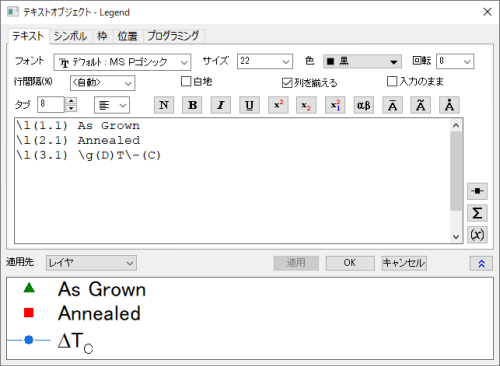
Task: Switch to the Symbol tab
Action: coord(71,36)
